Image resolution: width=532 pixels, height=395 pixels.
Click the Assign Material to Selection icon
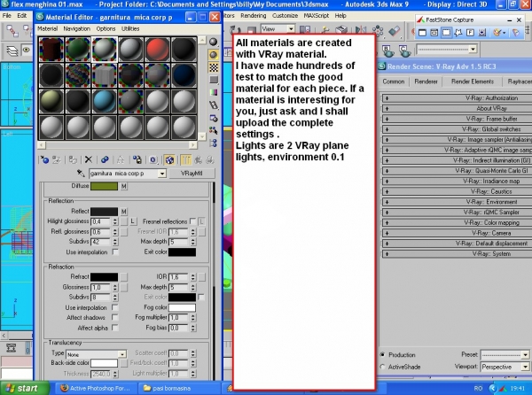73,159
